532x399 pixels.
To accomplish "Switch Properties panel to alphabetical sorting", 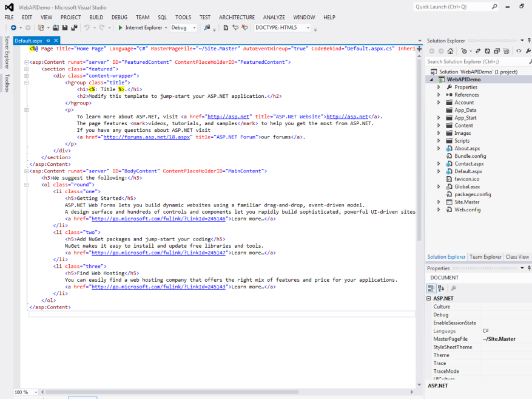I will tap(440, 288).
